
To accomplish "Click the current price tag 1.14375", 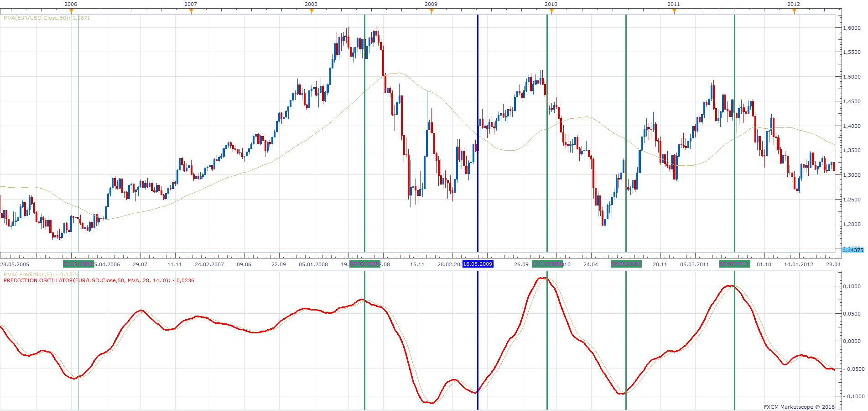I will [x=852, y=250].
